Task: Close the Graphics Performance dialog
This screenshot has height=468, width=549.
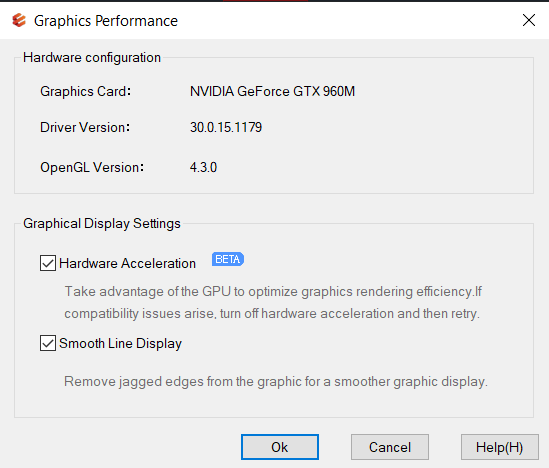Action: point(529,20)
